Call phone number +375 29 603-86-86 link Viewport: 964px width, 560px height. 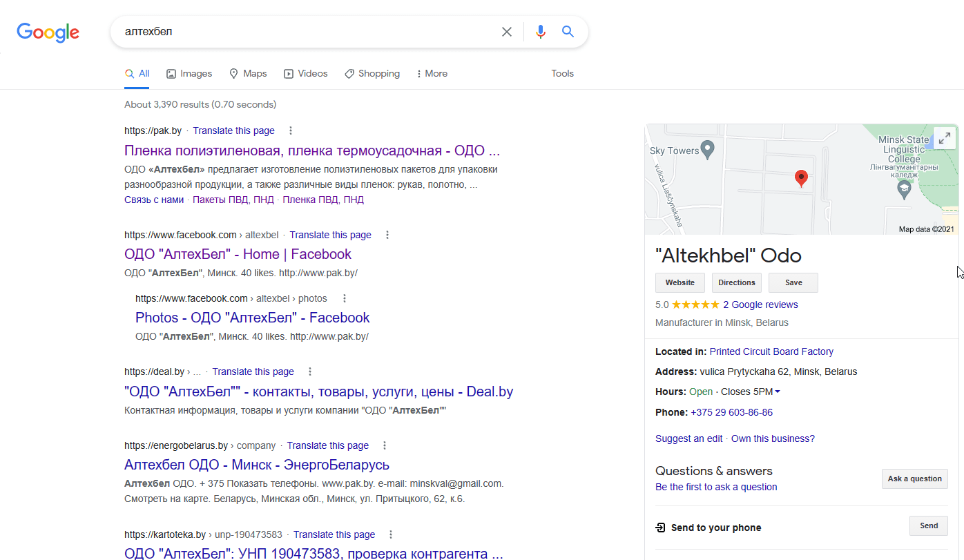731,412
